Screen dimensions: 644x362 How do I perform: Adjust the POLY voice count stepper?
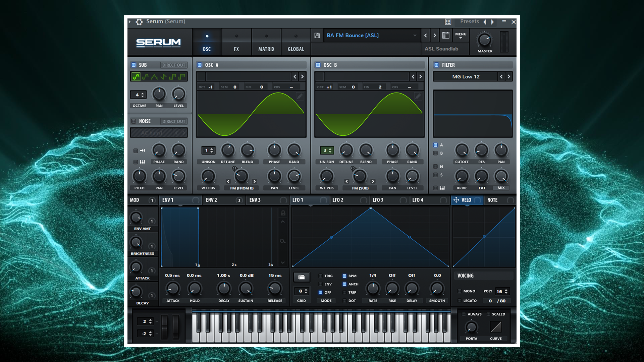[x=502, y=291]
